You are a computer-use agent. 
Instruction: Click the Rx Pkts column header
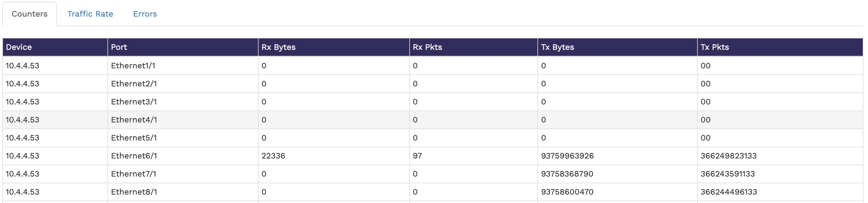pos(427,47)
